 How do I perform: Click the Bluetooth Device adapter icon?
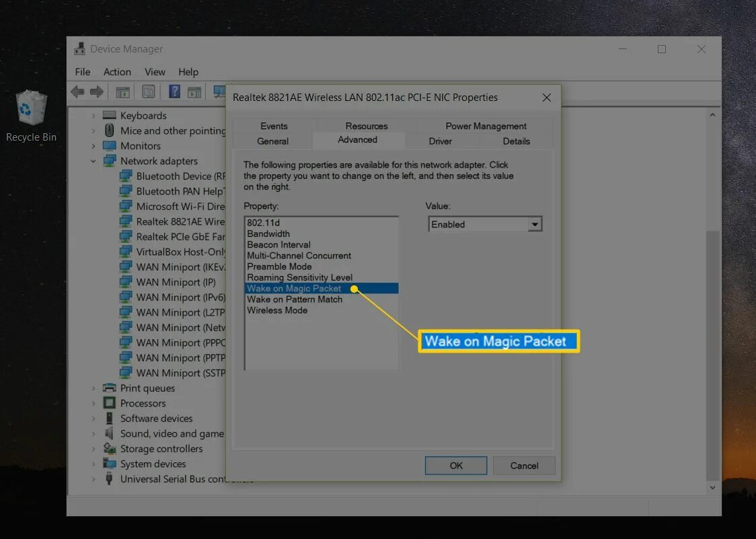tap(125, 176)
